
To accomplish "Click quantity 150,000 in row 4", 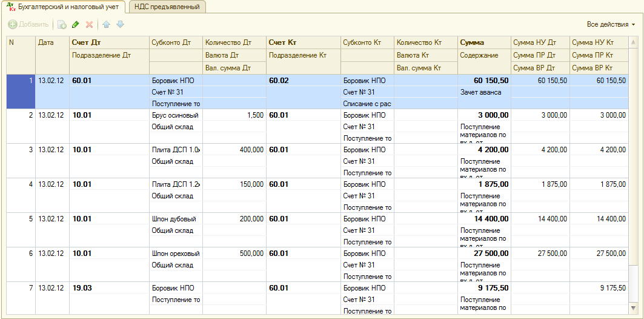I will point(234,184).
